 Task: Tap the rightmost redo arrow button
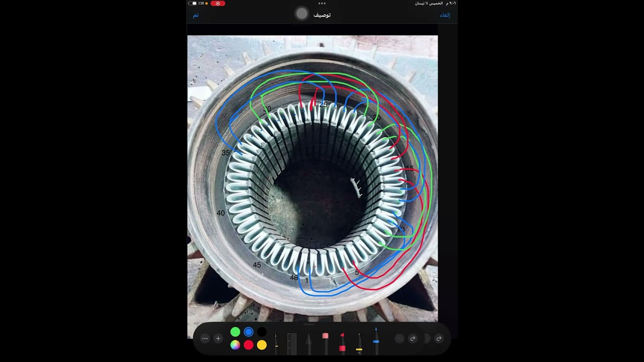click(x=439, y=339)
